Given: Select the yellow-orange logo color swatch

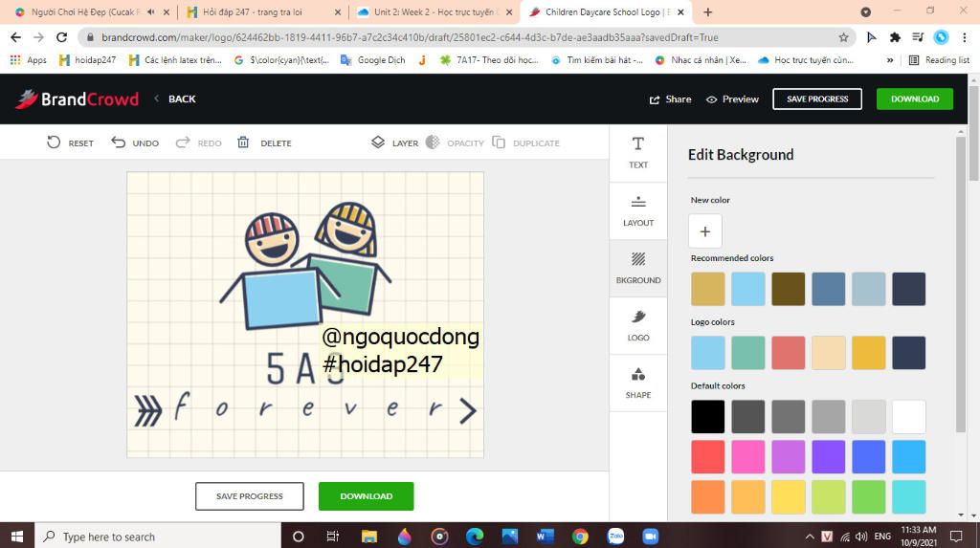Looking at the screenshot, I should click(x=869, y=352).
